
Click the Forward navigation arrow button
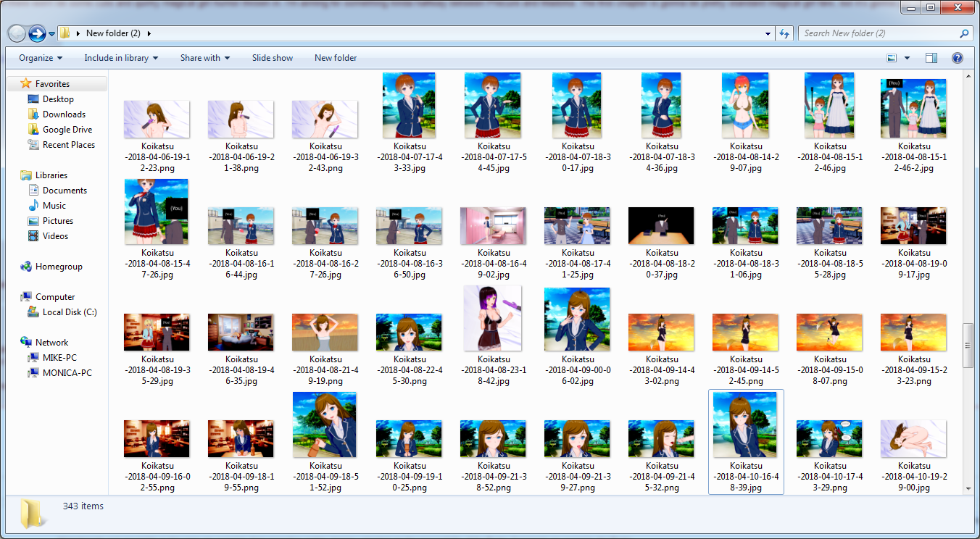pyautogui.click(x=37, y=33)
